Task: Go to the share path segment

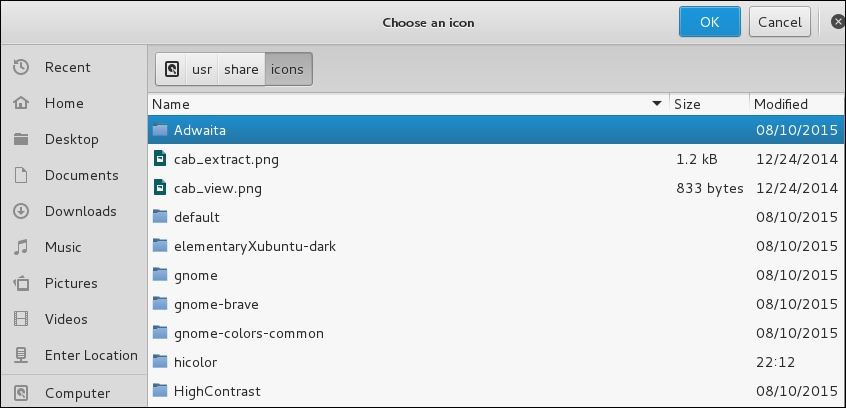Action: (241, 69)
